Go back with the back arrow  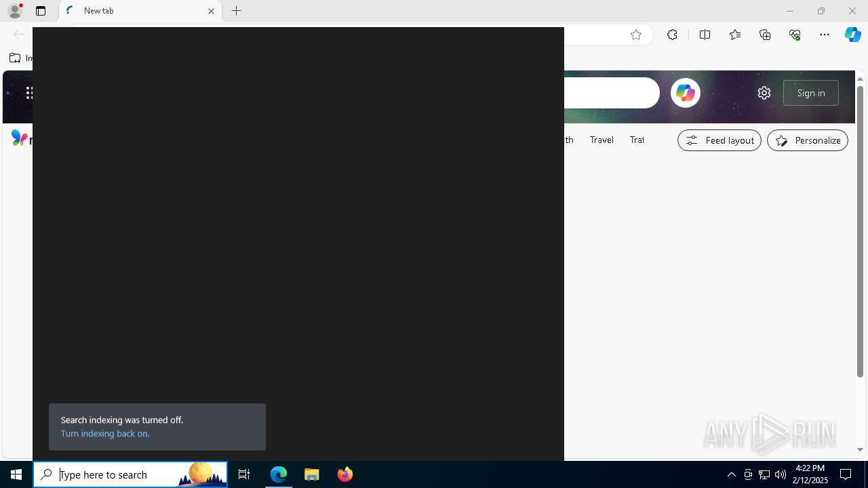[x=19, y=35]
